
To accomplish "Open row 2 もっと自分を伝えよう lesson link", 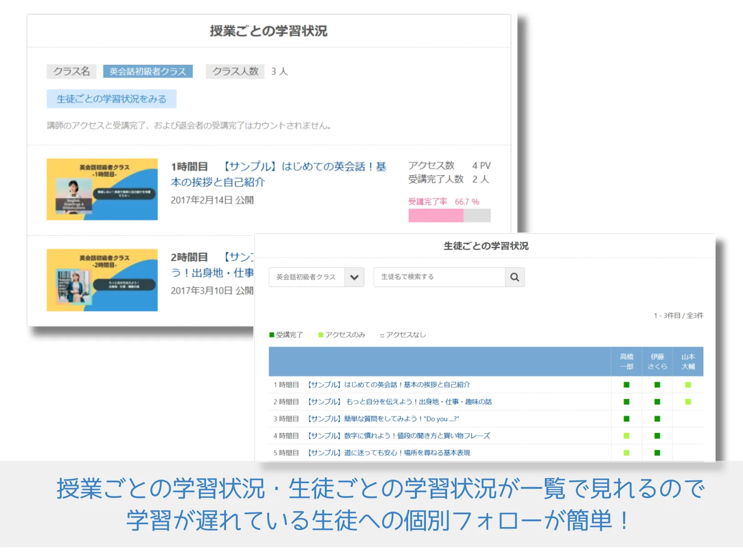I will (399, 402).
